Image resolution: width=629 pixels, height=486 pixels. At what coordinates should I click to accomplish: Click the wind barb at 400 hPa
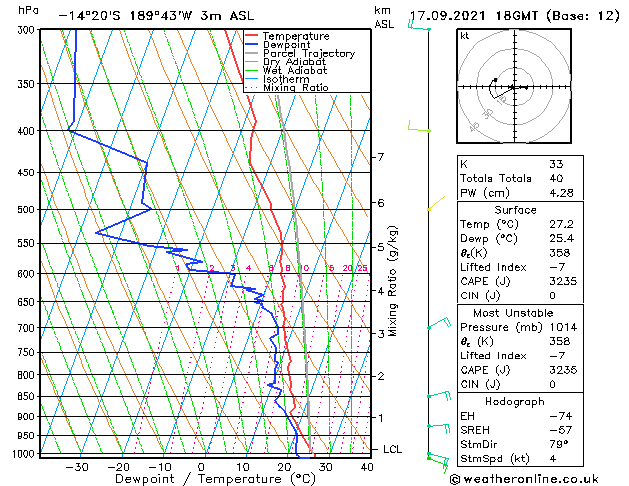[x=419, y=126]
